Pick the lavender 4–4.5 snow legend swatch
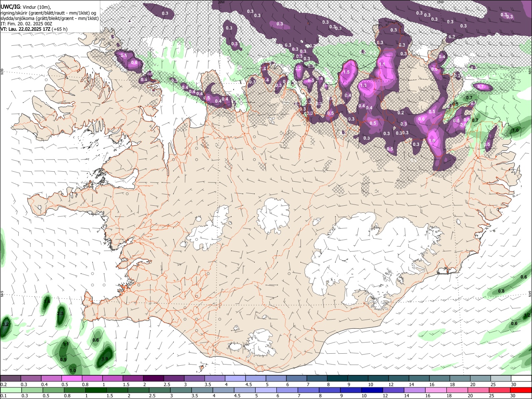 pyautogui.click(x=235, y=379)
